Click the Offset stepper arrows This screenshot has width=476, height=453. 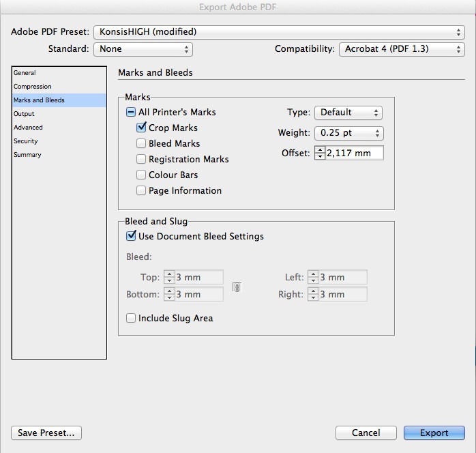click(x=320, y=153)
